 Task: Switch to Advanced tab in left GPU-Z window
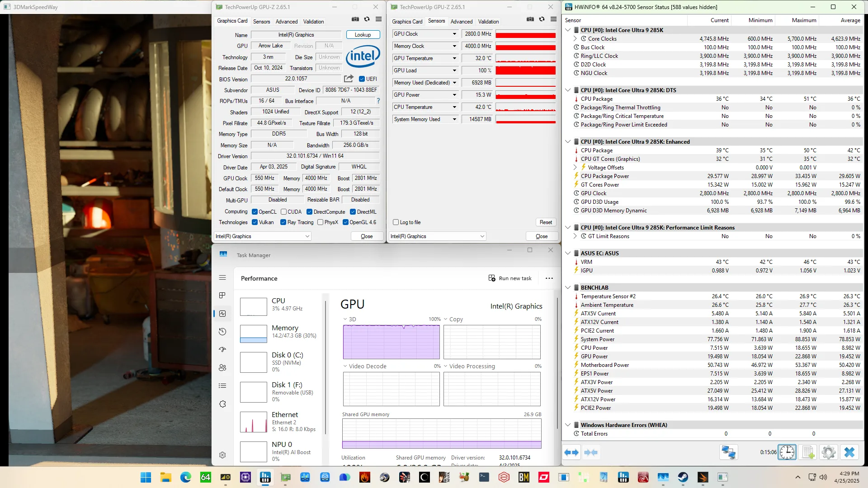point(287,22)
